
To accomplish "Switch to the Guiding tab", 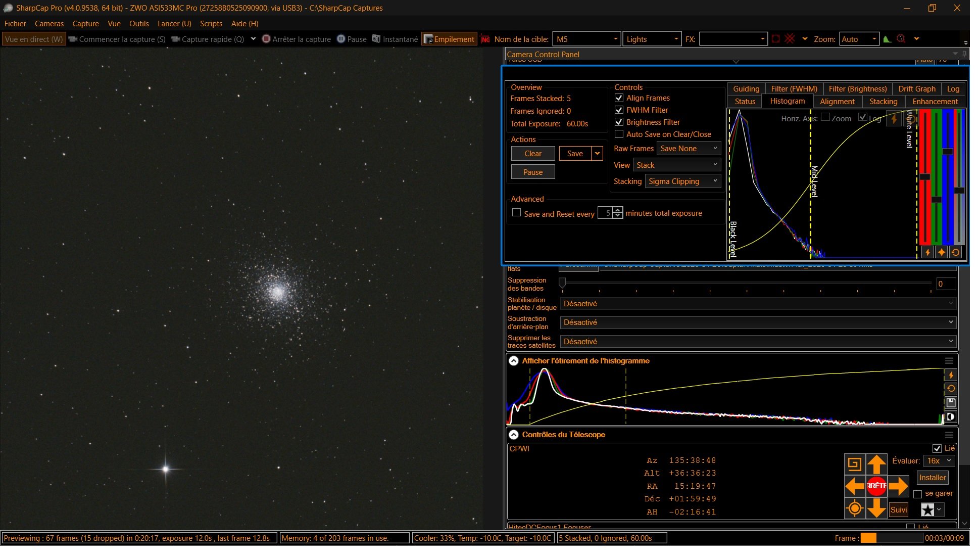I will (x=746, y=89).
